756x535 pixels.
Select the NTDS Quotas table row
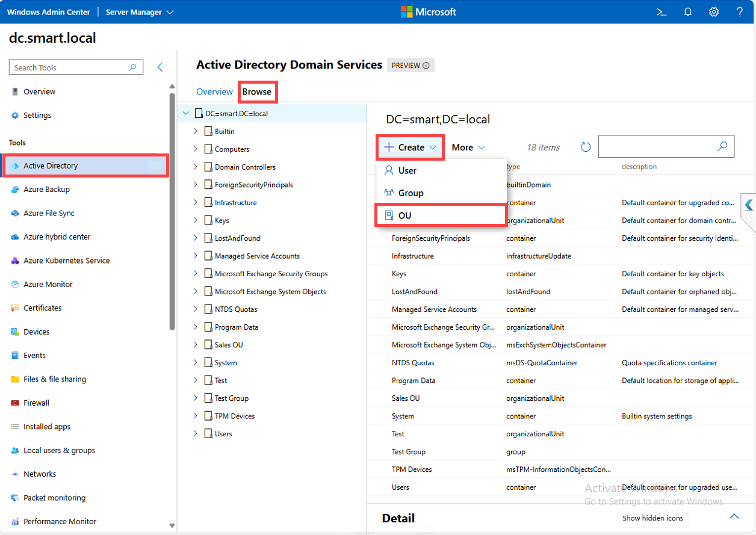(561, 363)
